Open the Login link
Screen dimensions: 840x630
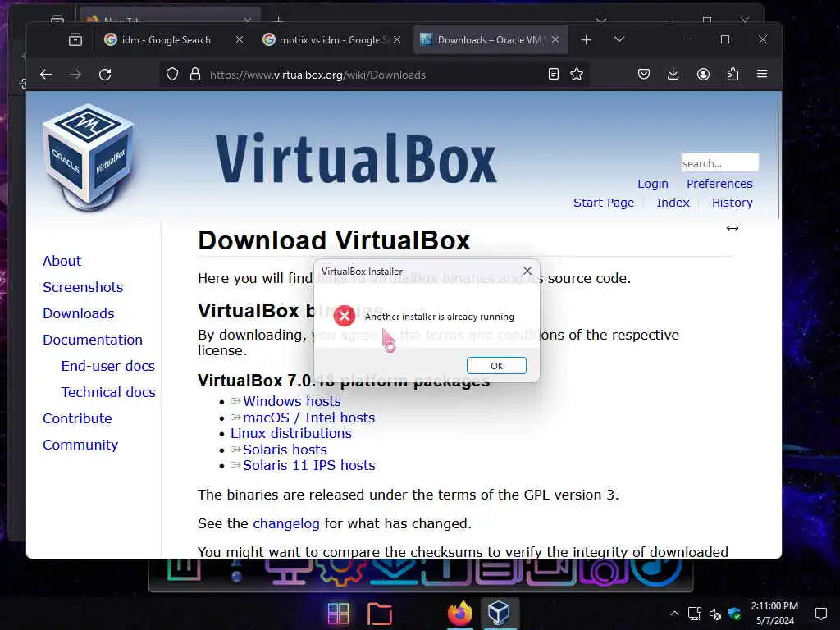652,184
